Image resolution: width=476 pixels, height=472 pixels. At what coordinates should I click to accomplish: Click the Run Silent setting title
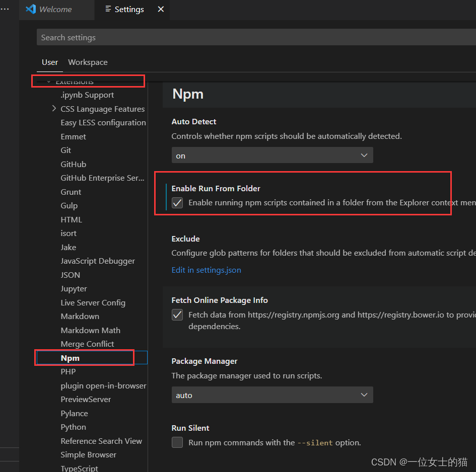[190, 428]
